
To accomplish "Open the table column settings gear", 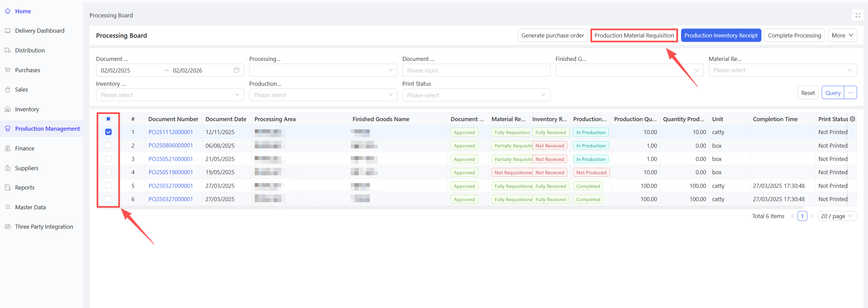I will [852, 119].
